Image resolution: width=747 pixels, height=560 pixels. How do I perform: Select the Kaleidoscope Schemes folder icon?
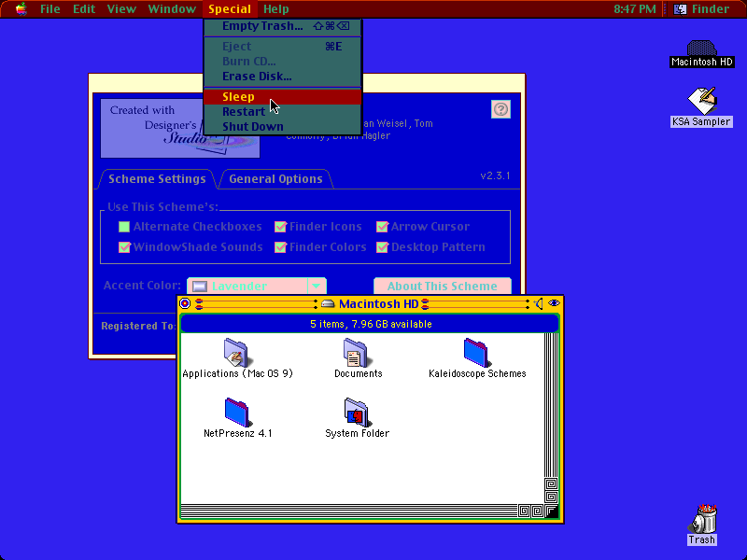[x=476, y=353]
